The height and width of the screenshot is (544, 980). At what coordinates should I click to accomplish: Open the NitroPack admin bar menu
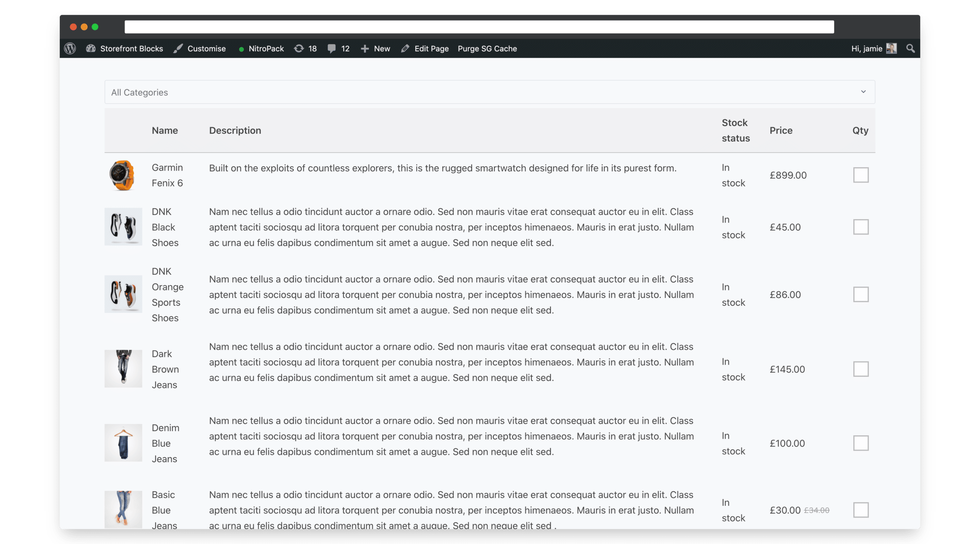click(x=261, y=49)
